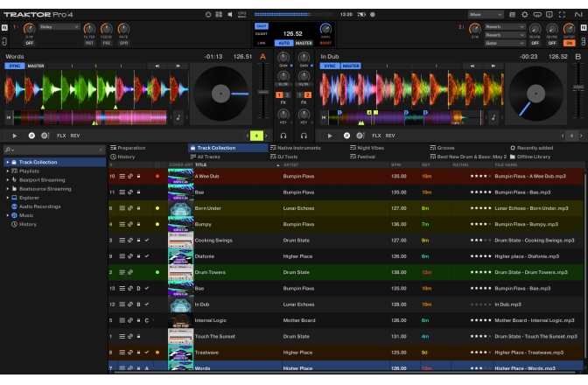Open the Recently added favorite

coord(531,148)
